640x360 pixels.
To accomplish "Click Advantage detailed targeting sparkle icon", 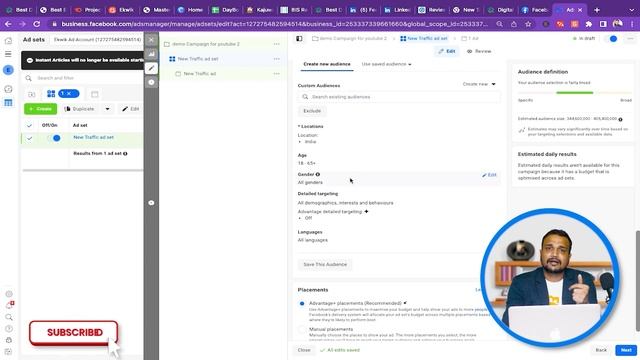I will point(366,211).
